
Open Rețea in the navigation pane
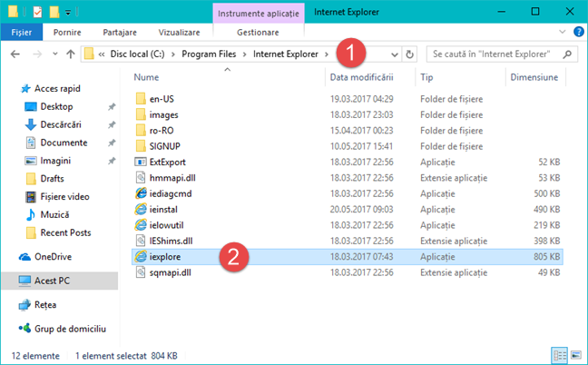pyautogui.click(x=45, y=304)
